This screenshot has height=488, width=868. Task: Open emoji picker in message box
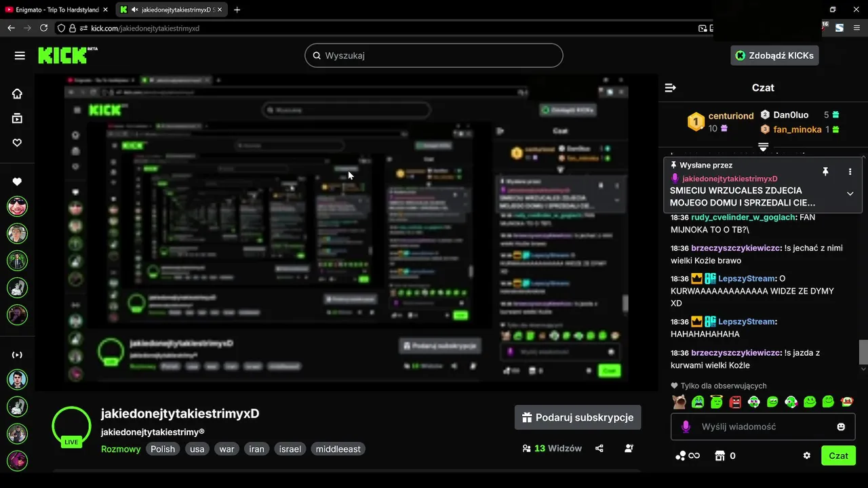[841, 427]
